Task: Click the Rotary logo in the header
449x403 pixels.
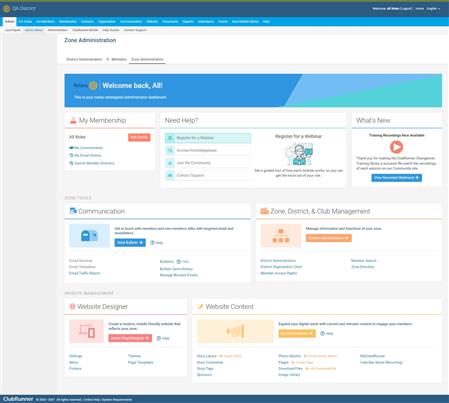Action: [6, 8]
